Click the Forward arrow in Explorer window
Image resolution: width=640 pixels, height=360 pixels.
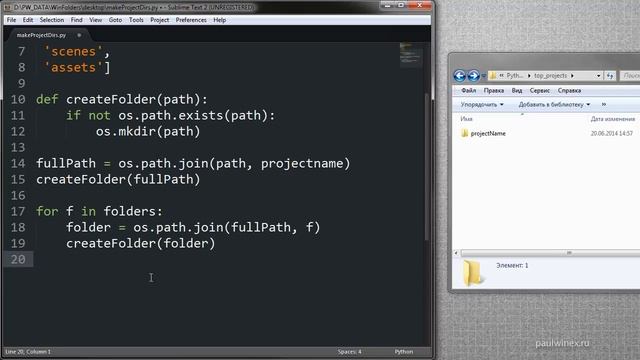click(473, 76)
